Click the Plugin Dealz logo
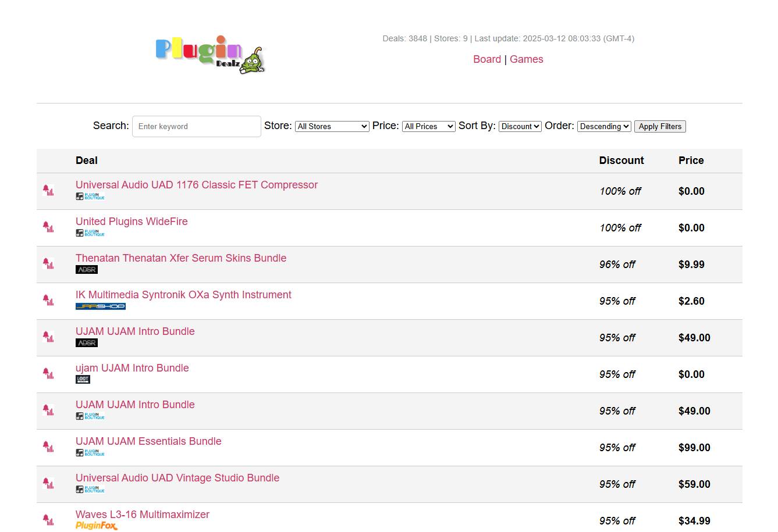Image resolution: width=778 pixels, height=532 pixels. pyautogui.click(x=210, y=55)
